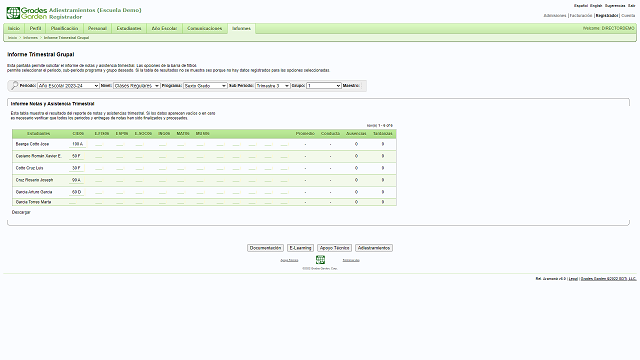The width and height of the screenshot is (640, 360).
Task: Open the Facturación module link
Action: 581,16
